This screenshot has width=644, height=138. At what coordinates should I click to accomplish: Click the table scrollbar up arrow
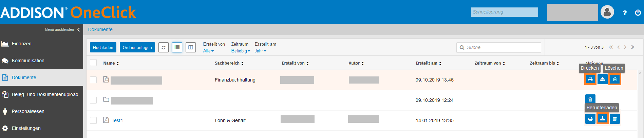pos(640,73)
